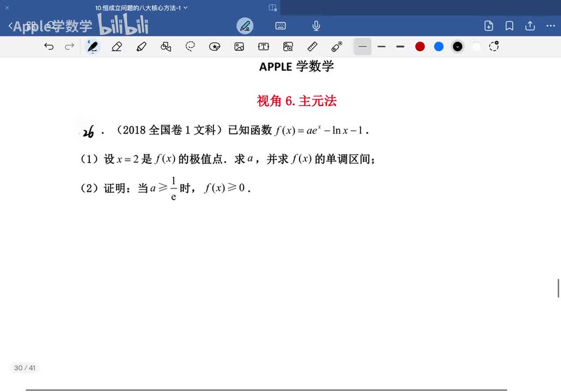The height and width of the screenshot is (392, 561).
Task: Select the Text box tool
Action: 263,46
